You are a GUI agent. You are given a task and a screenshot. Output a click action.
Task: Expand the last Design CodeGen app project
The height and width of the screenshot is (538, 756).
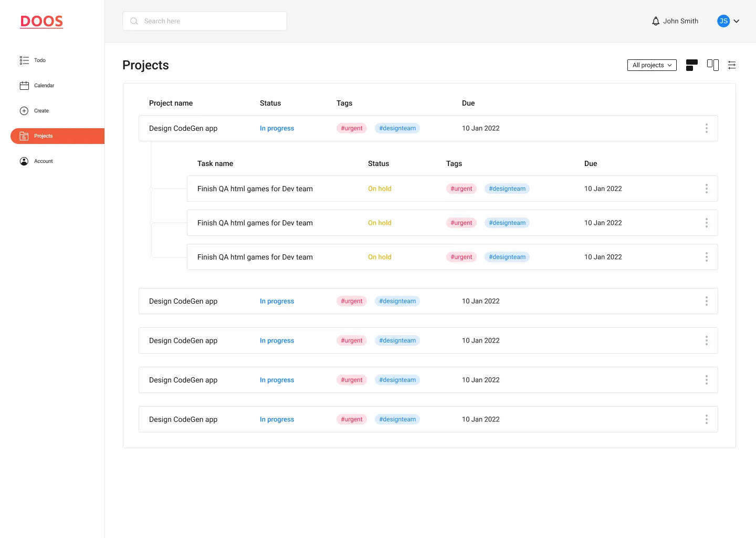pos(428,419)
